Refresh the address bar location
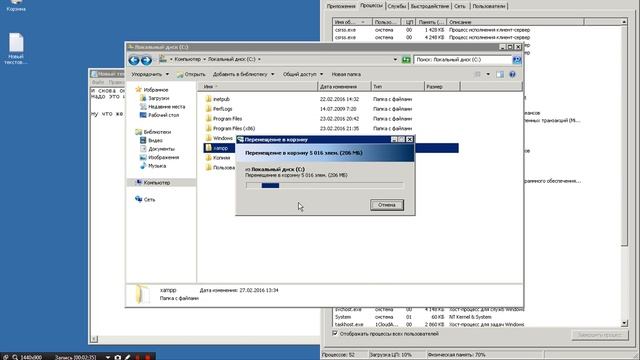 (406, 60)
